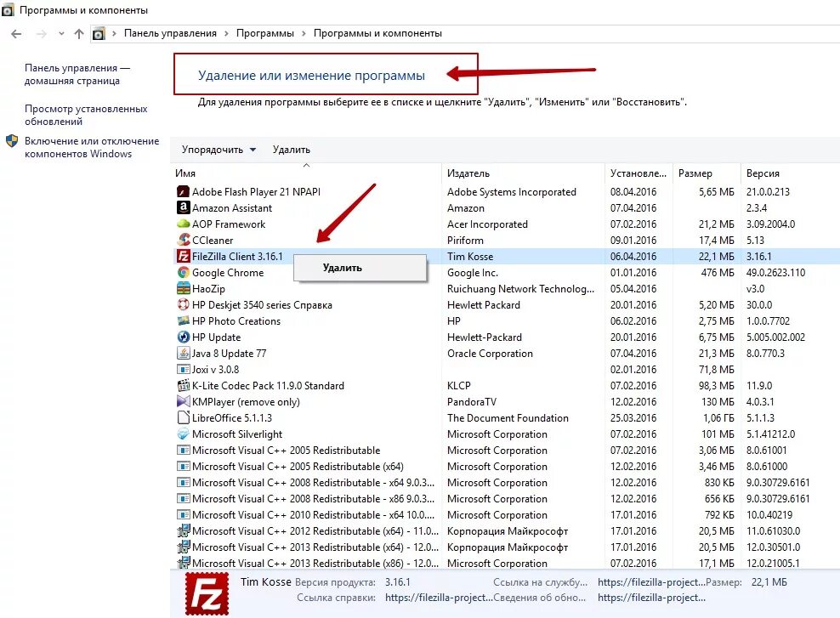Click the Удалить toolbar button
The height and width of the screenshot is (618, 840).
(291, 150)
